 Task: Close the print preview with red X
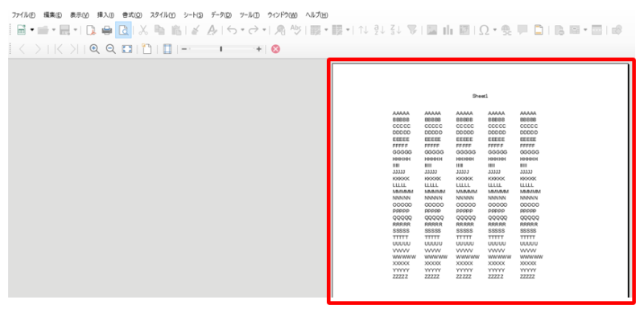point(276,49)
